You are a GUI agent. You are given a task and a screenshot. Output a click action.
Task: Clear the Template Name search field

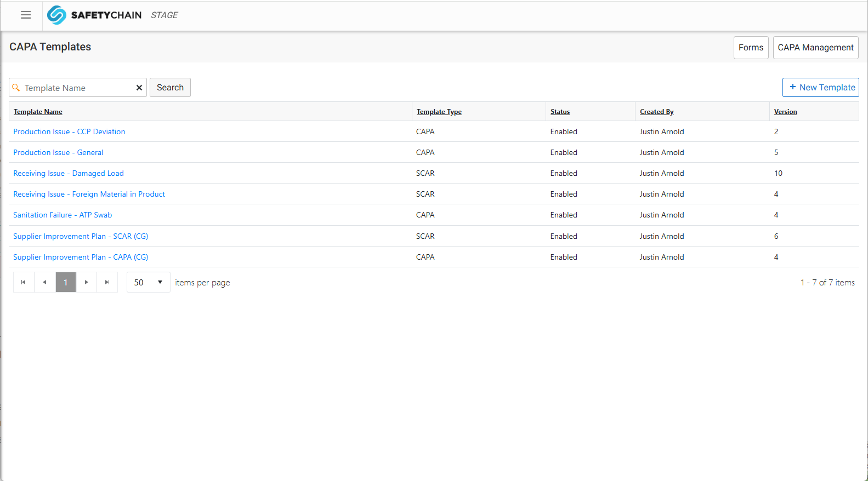point(139,88)
